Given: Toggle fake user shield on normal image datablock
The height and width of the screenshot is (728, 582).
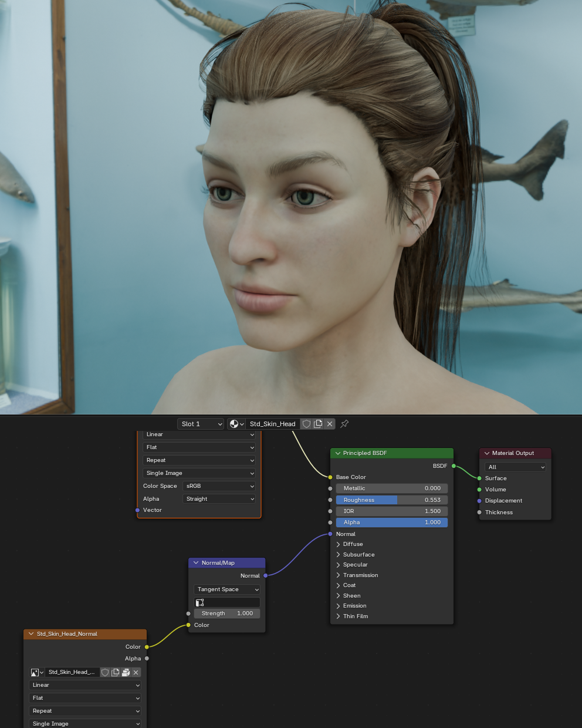Looking at the screenshot, I should pyautogui.click(x=105, y=672).
